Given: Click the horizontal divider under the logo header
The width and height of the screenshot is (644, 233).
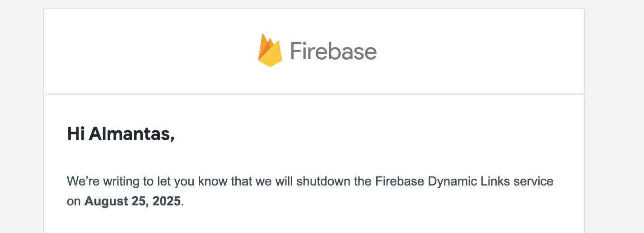Looking at the screenshot, I should tap(314, 94).
